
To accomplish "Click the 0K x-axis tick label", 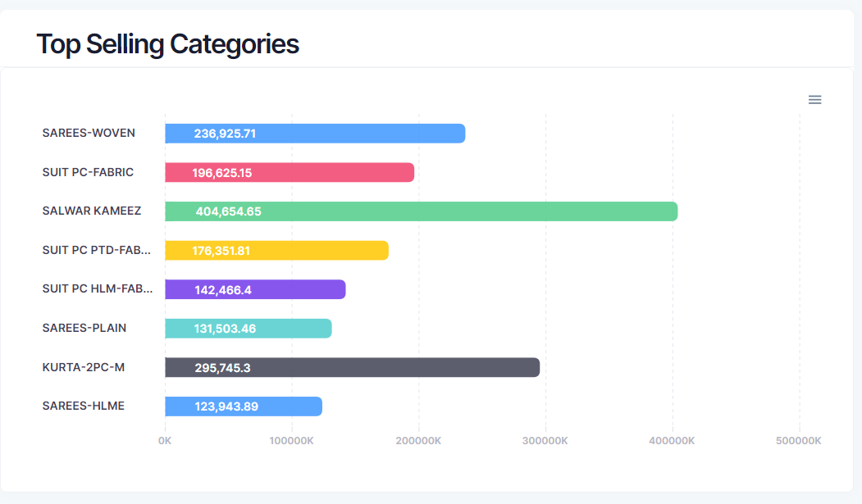I will pos(165,441).
